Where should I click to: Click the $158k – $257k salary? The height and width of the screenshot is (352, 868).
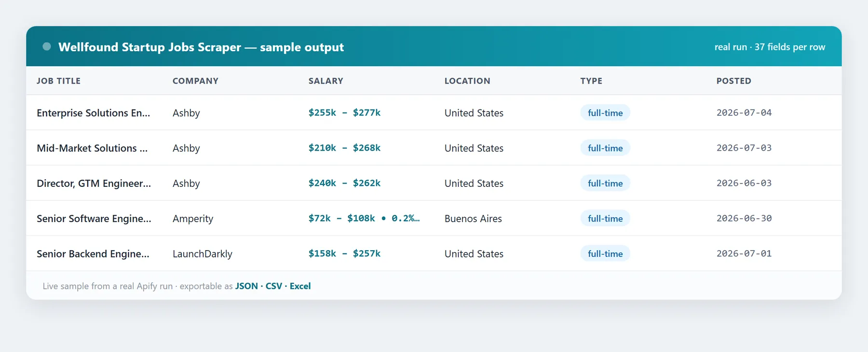tap(344, 253)
